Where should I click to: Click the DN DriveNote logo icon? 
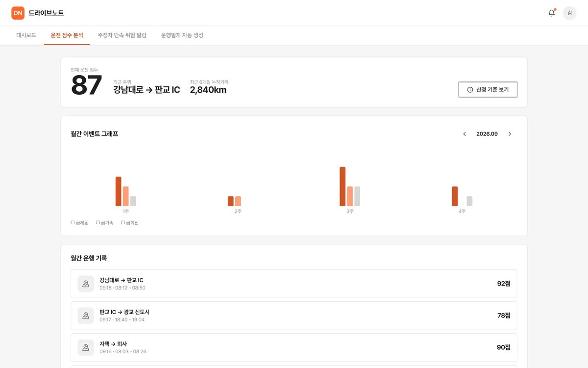click(x=18, y=13)
